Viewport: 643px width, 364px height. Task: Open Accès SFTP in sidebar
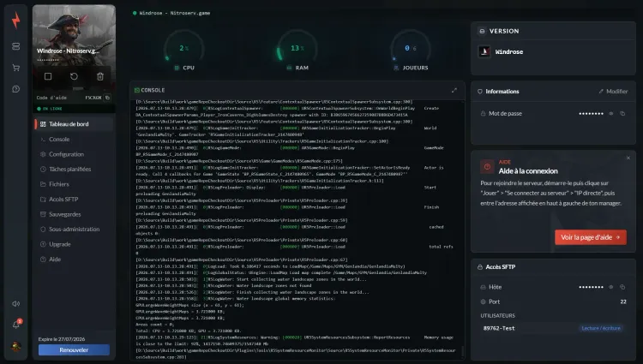74,200
